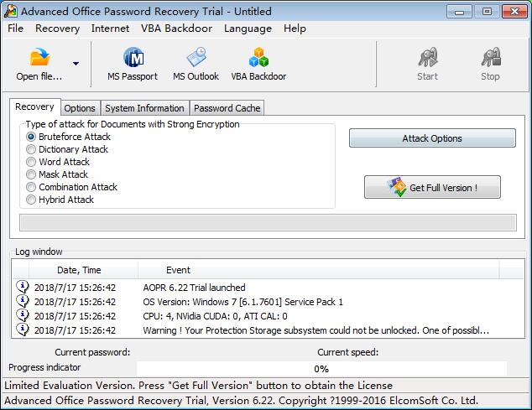This screenshot has height=410, width=532.
Task: Sort log by Event column header
Action: [319, 270]
